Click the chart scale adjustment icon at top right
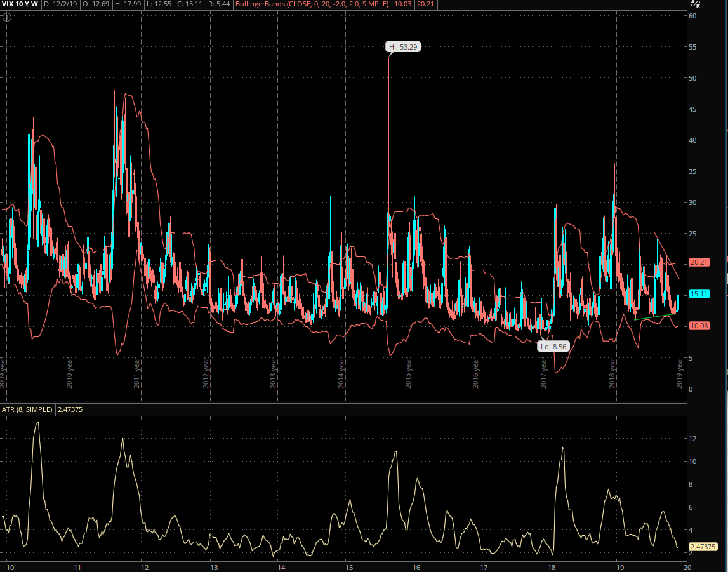 (695, 4)
